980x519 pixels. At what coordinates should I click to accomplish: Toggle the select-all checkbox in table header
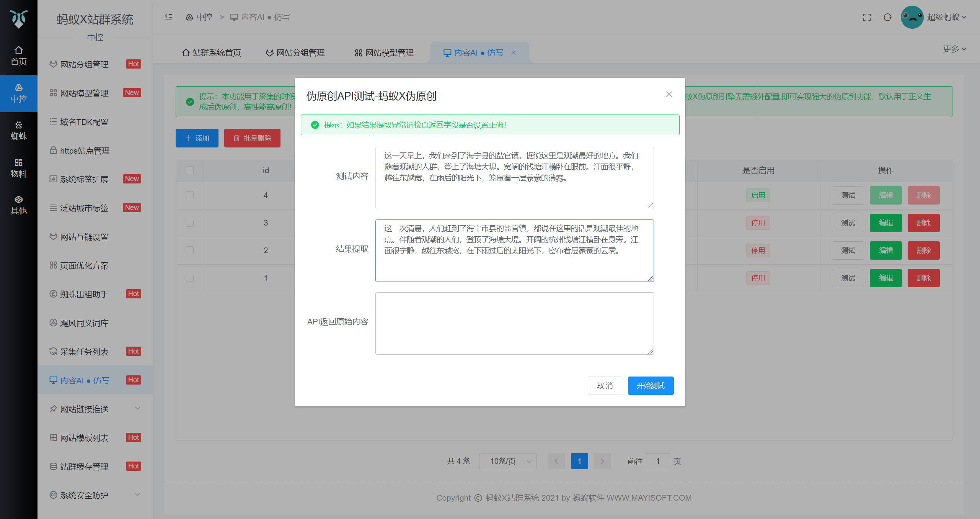[189, 170]
